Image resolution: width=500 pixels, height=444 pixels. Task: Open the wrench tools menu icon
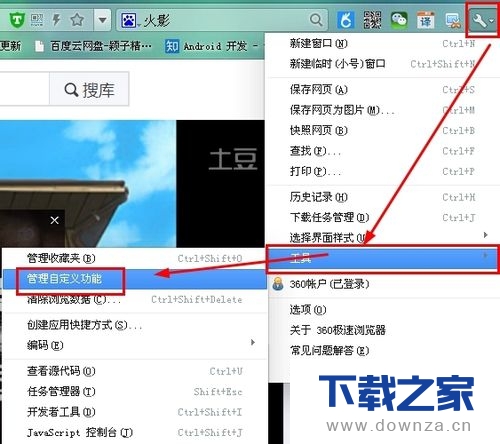click(482, 21)
